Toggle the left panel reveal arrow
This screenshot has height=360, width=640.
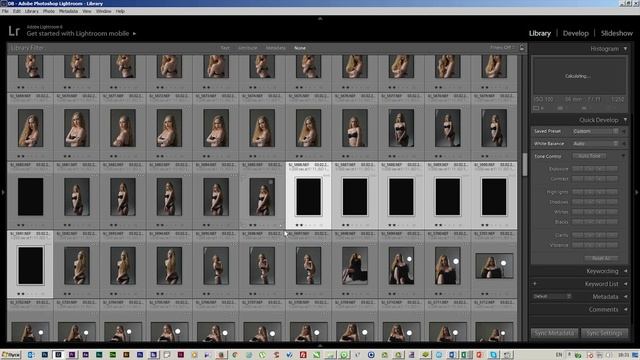coord(3,192)
